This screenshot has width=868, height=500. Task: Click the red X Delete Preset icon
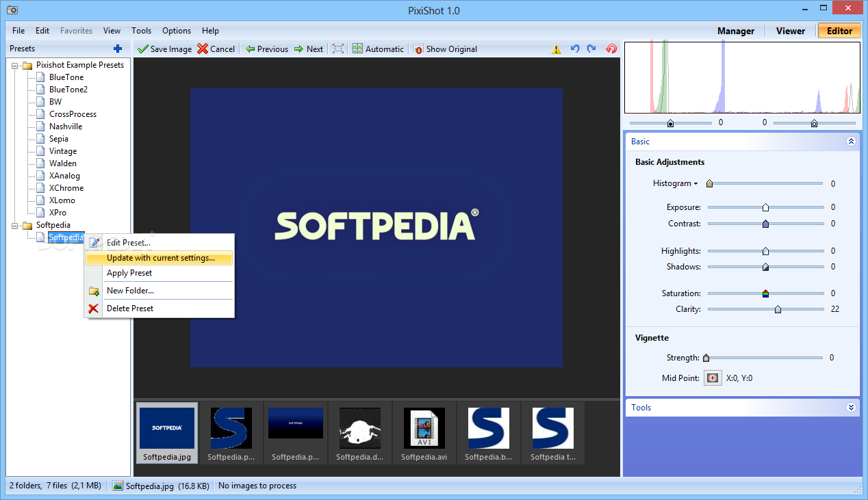click(x=94, y=308)
